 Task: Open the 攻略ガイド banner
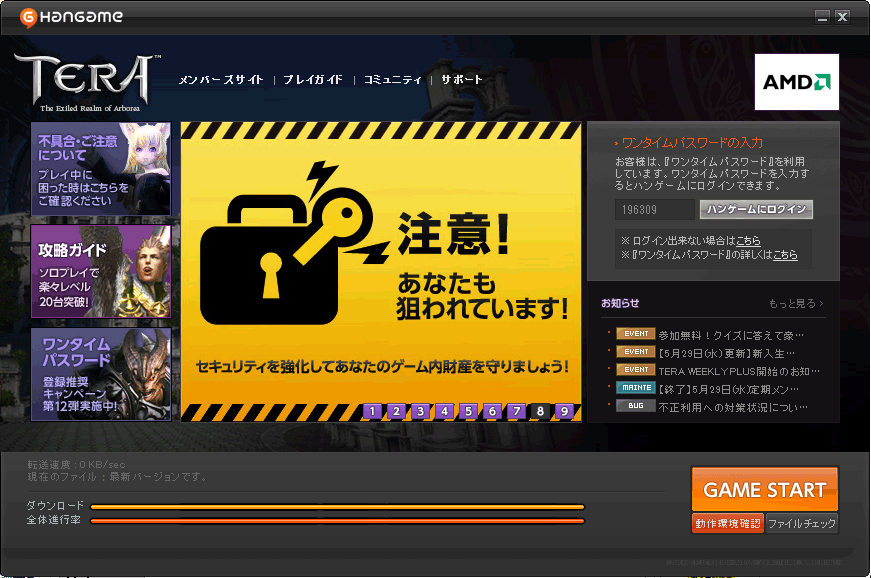click(101, 272)
